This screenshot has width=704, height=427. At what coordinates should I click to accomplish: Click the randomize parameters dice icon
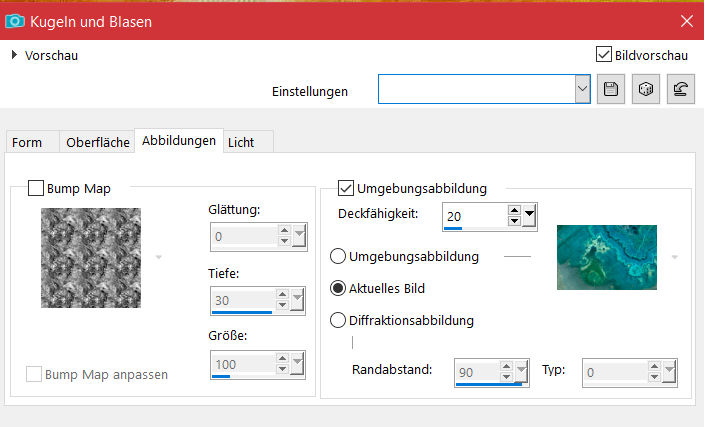646,90
